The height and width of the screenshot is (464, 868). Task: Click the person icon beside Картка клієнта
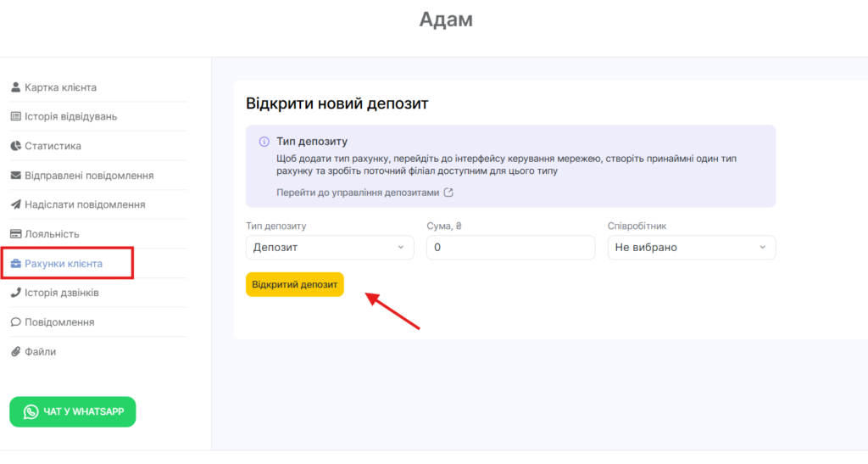15,87
